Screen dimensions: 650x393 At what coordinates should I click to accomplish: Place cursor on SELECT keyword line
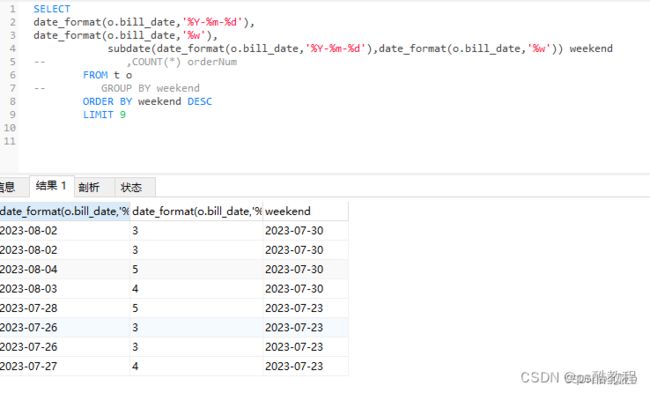click(52, 9)
